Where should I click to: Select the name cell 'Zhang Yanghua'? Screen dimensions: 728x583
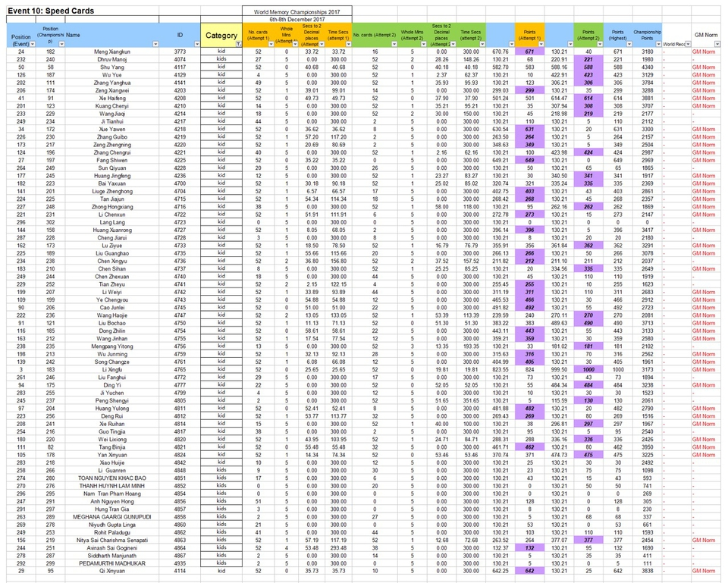(112, 83)
